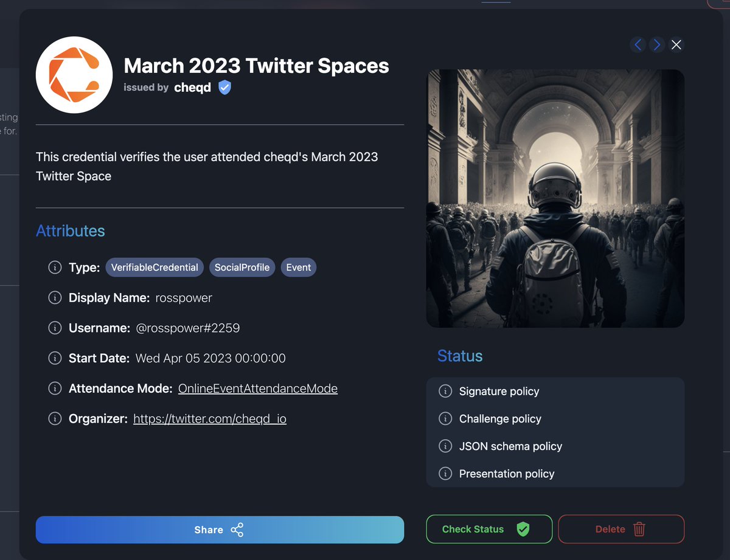Image resolution: width=730 pixels, height=560 pixels.
Task: Open the info icon beside Type
Action: pyautogui.click(x=55, y=268)
